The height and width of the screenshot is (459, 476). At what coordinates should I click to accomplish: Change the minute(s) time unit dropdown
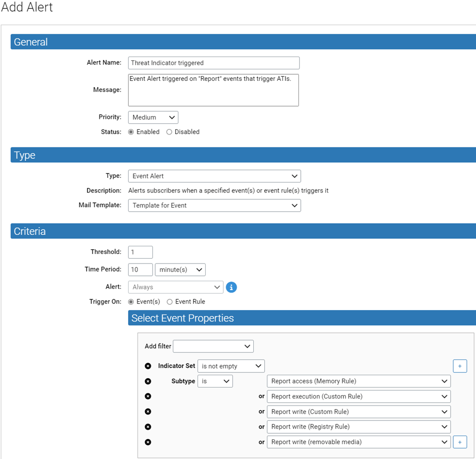pos(180,270)
